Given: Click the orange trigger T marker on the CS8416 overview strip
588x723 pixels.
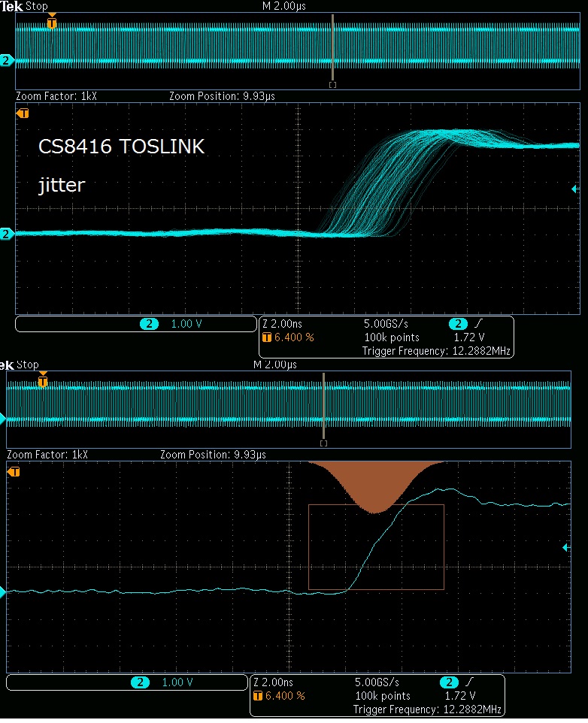Looking at the screenshot, I should pyautogui.click(x=52, y=22).
